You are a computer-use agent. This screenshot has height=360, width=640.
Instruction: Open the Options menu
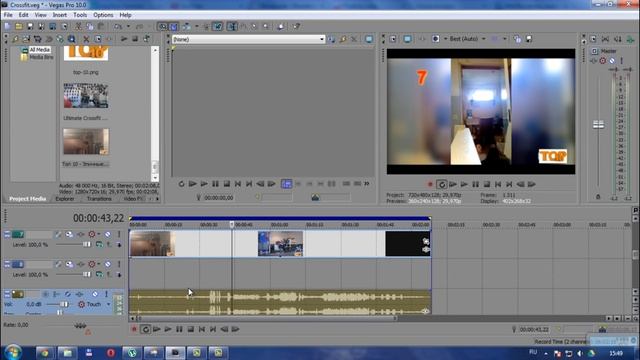pyautogui.click(x=103, y=15)
